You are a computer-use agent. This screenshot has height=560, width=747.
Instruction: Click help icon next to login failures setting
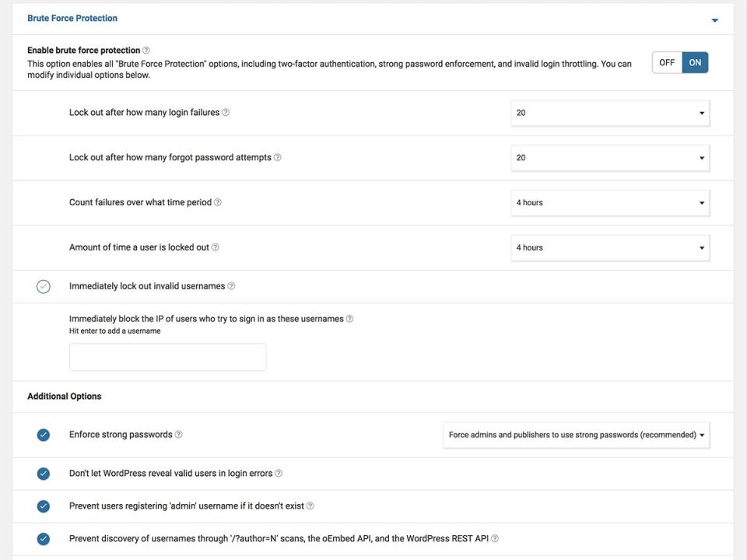226,113
